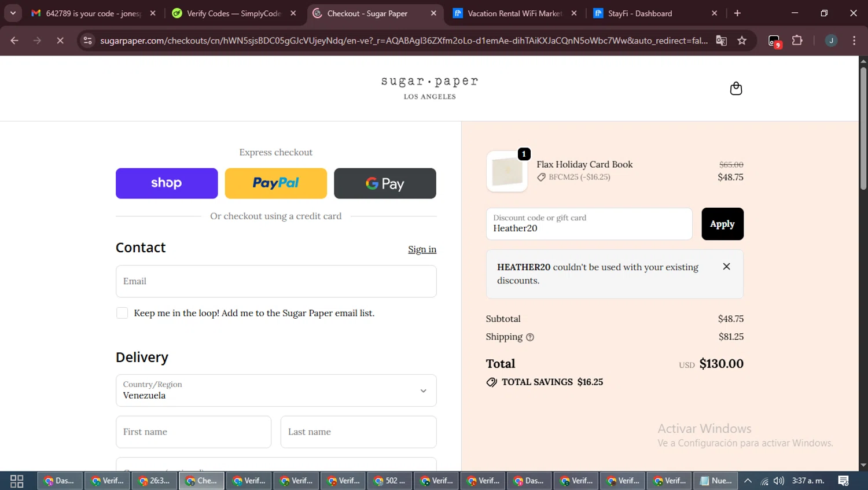This screenshot has height=490, width=868.
Task: Dismiss the HEATHER20 discount error message
Action: pyautogui.click(x=726, y=266)
